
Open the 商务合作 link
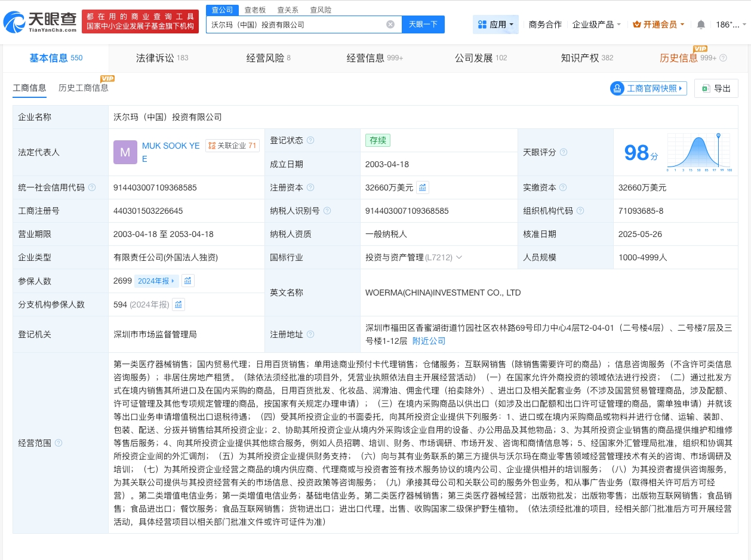545,24
